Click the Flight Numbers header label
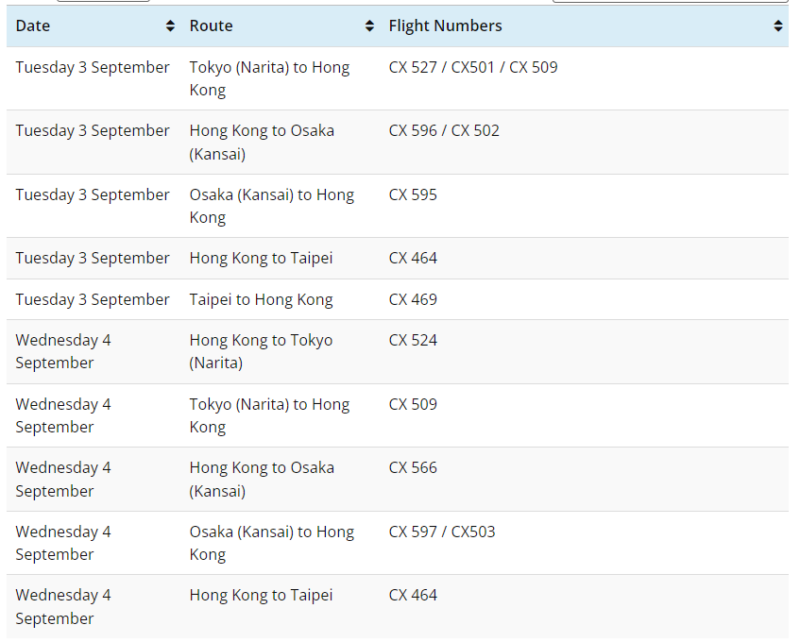Viewport: 800px width, 642px height. pyautogui.click(x=445, y=26)
